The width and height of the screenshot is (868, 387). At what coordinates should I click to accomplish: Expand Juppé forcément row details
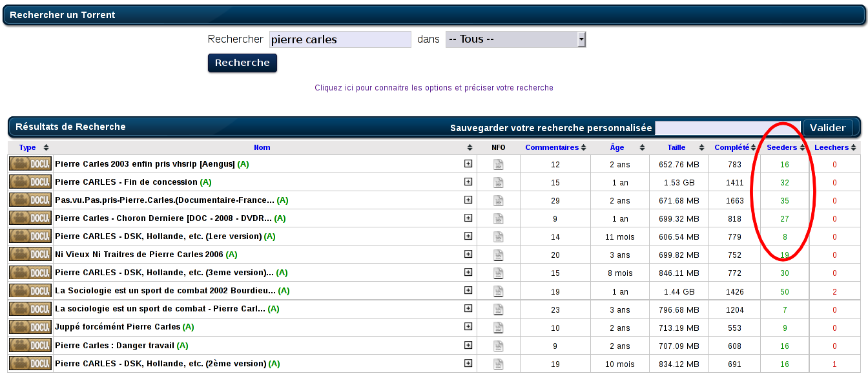click(x=468, y=327)
